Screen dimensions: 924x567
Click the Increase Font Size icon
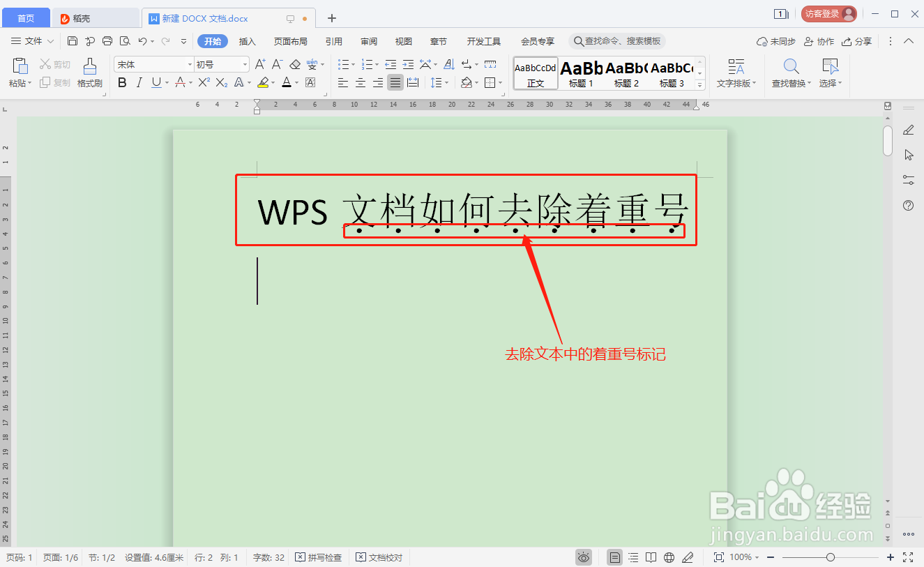pyautogui.click(x=260, y=64)
